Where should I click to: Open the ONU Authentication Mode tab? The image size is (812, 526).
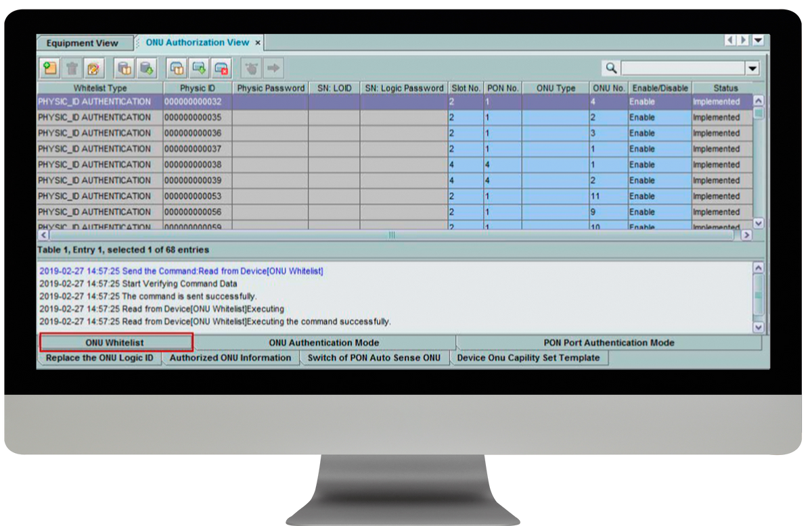point(324,343)
